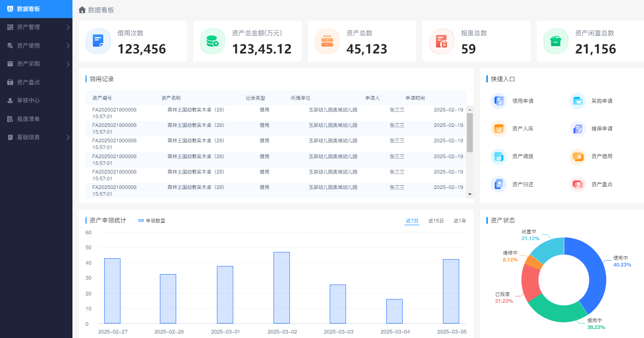Click red 已报废 donut segment
Screen dimensions: 644x338
pyautogui.click(x=531, y=282)
